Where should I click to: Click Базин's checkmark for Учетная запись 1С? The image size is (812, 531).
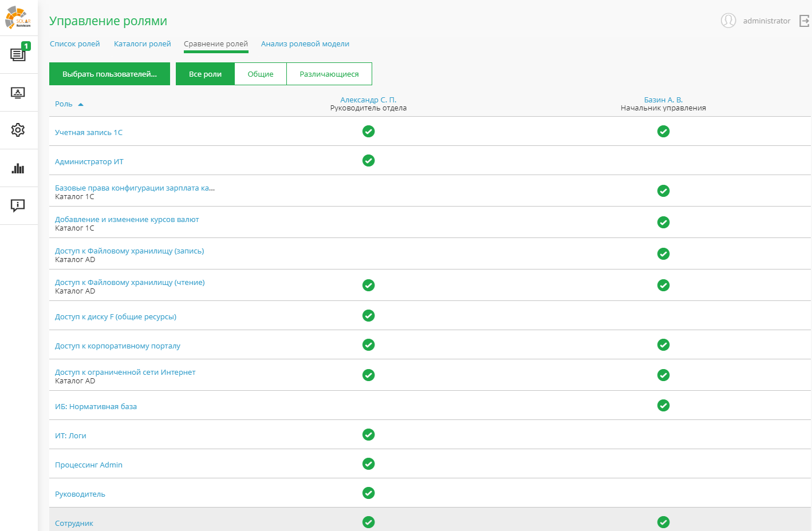click(x=664, y=132)
